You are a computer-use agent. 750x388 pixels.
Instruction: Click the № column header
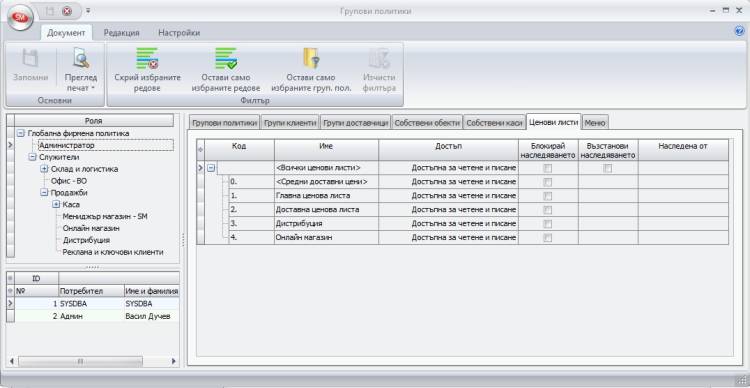tap(37, 291)
